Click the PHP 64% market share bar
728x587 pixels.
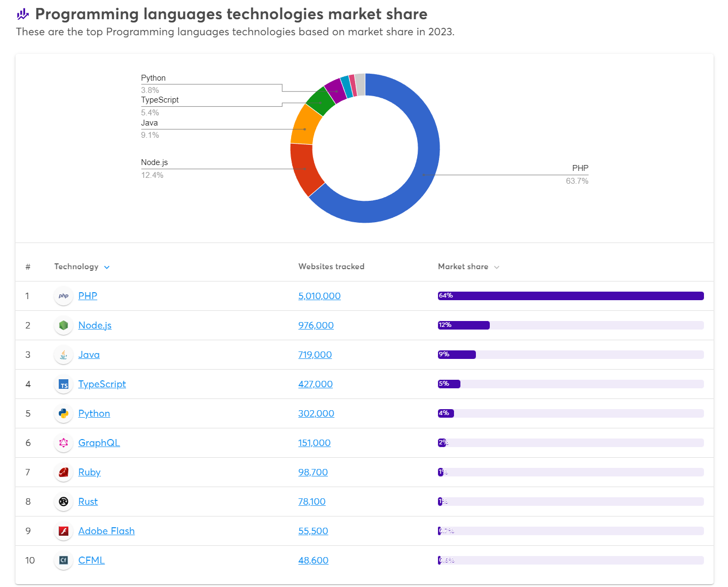[571, 296]
